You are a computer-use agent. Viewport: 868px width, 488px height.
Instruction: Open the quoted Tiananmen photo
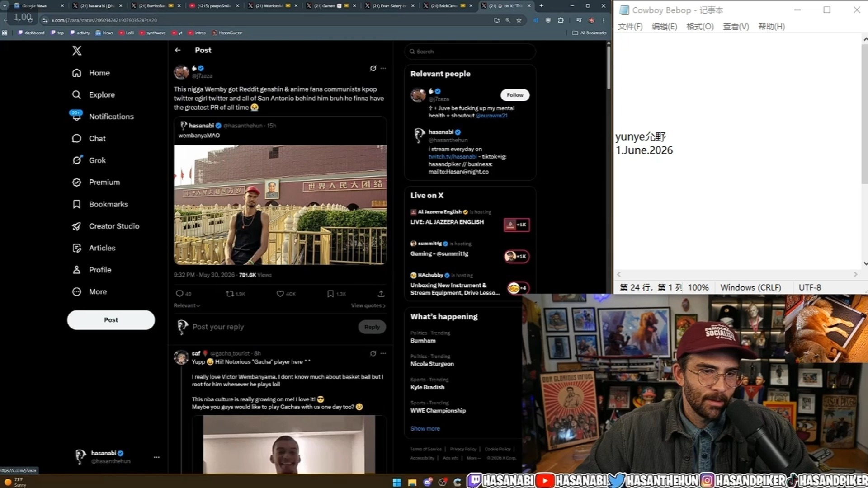[280, 205]
